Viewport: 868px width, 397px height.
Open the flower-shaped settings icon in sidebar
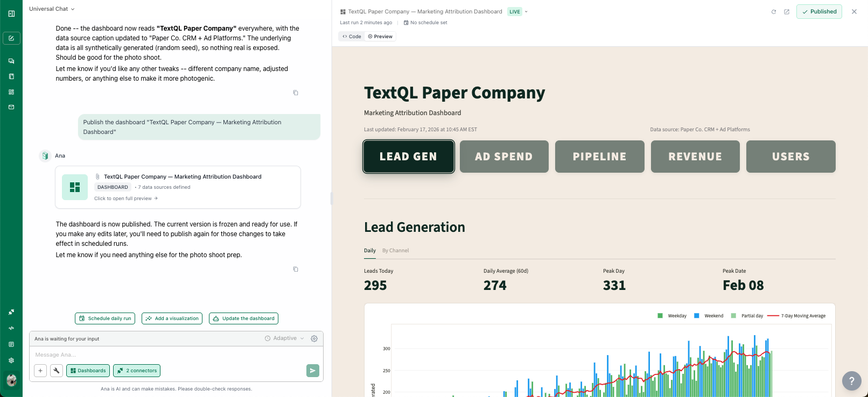click(x=11, y=360)
